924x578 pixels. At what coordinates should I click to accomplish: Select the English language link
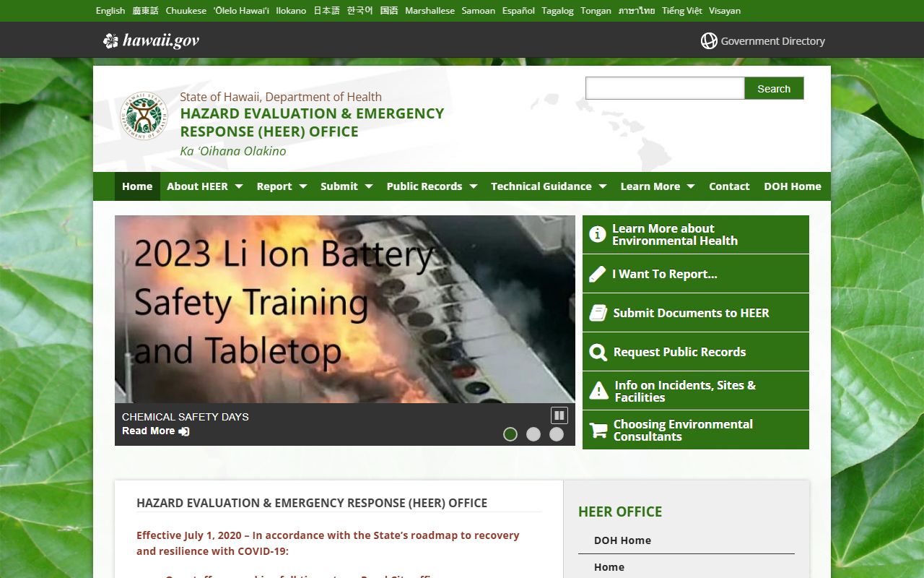tap(110, 11)
